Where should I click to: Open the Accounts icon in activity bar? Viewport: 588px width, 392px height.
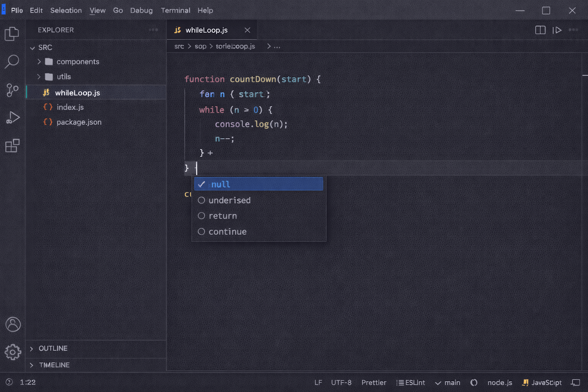click(x=13, y=324)
